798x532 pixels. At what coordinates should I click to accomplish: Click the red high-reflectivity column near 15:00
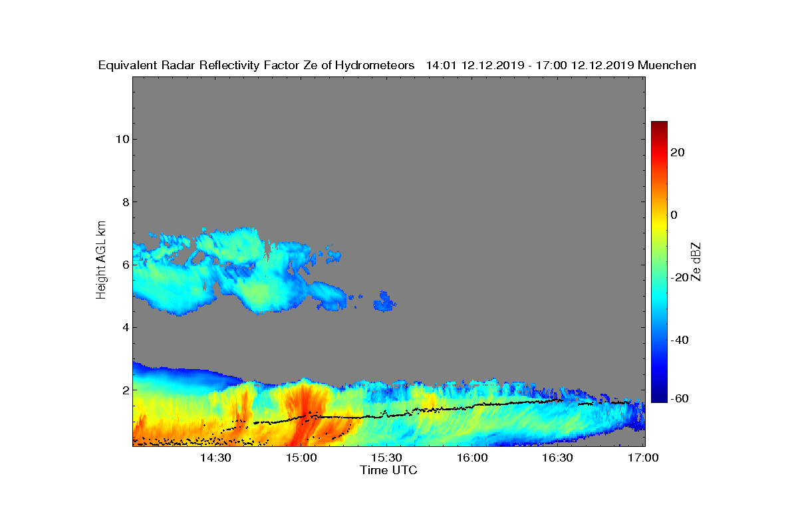coord(306,416)
